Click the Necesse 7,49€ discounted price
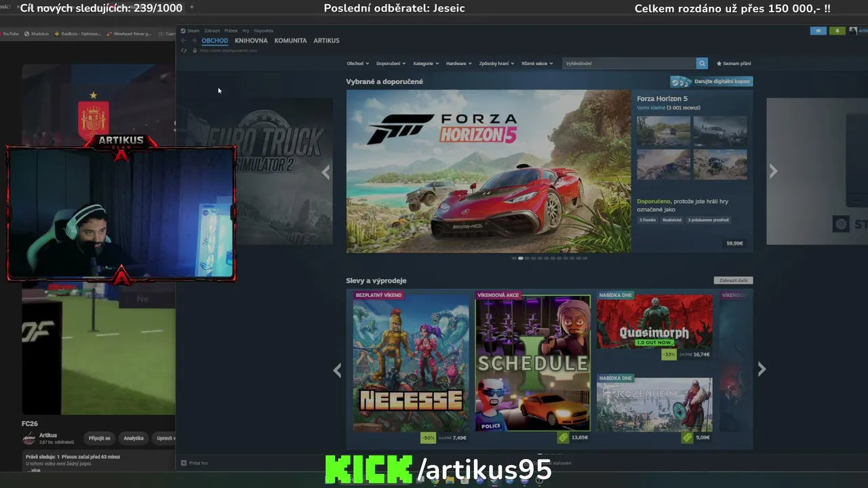 pos(460,438)
